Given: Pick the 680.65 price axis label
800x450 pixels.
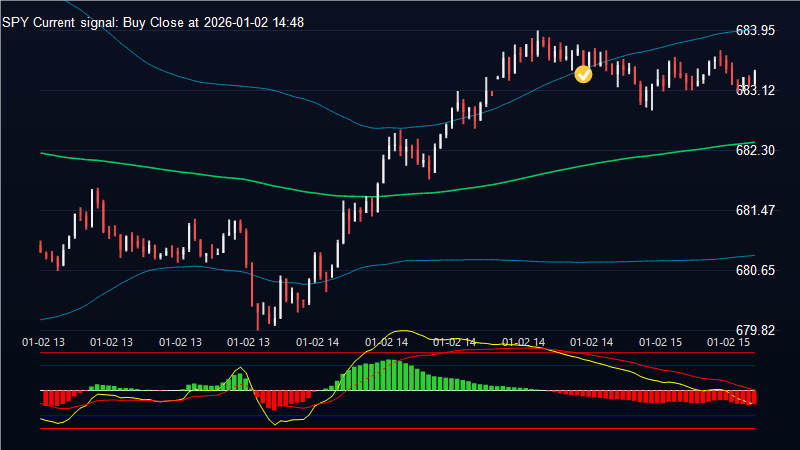Looking at the screenshot, I should (x=755, y=270).
